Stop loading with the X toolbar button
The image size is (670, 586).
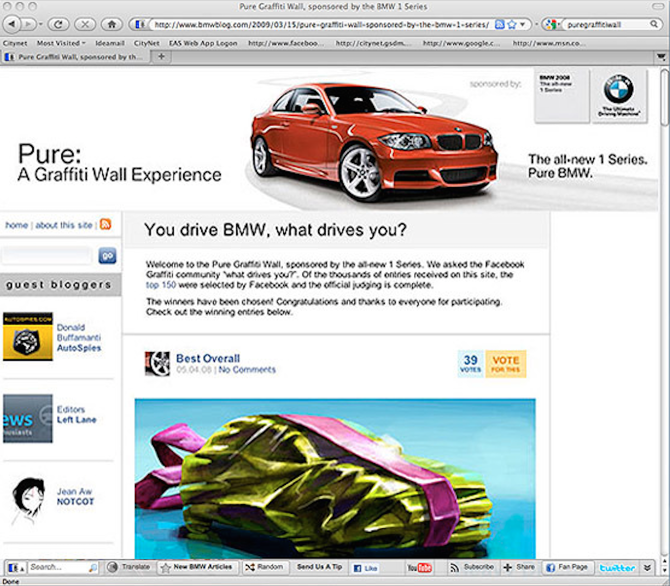tap(85, 24)
